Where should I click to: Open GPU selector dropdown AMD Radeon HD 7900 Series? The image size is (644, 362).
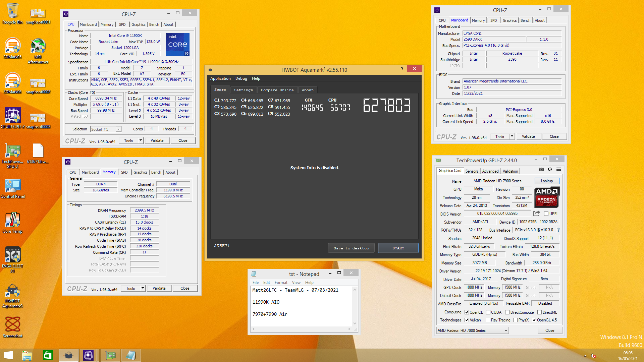(472, 330)
